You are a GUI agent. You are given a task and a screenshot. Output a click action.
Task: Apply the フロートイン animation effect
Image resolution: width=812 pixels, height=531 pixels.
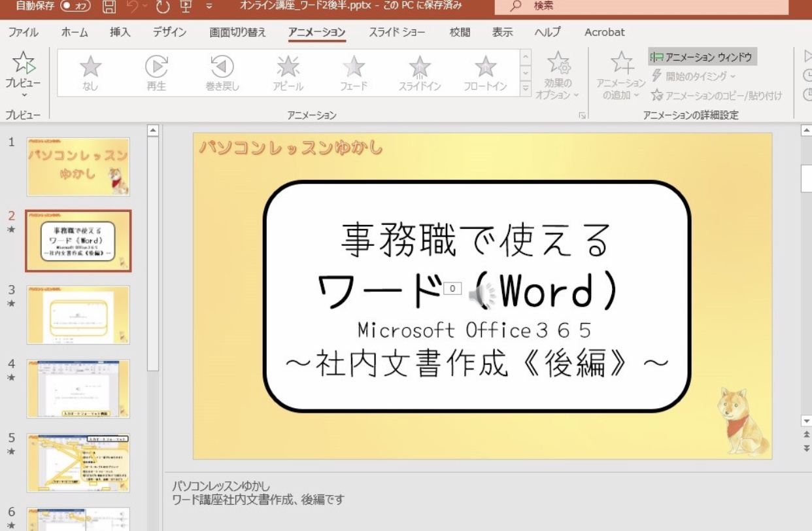485,72
